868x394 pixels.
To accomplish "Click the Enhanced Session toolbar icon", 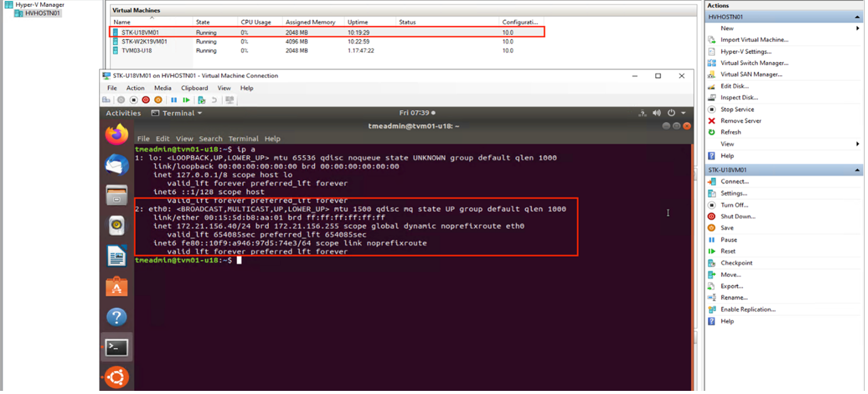I will click(x=230, y=100).
